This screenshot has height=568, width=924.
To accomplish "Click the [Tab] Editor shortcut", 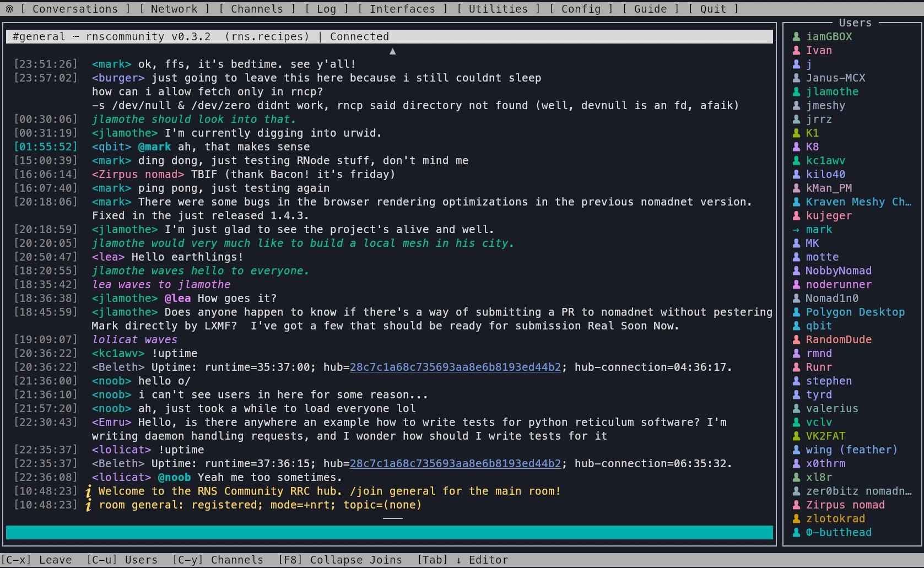I will click(x=462, y=560).
